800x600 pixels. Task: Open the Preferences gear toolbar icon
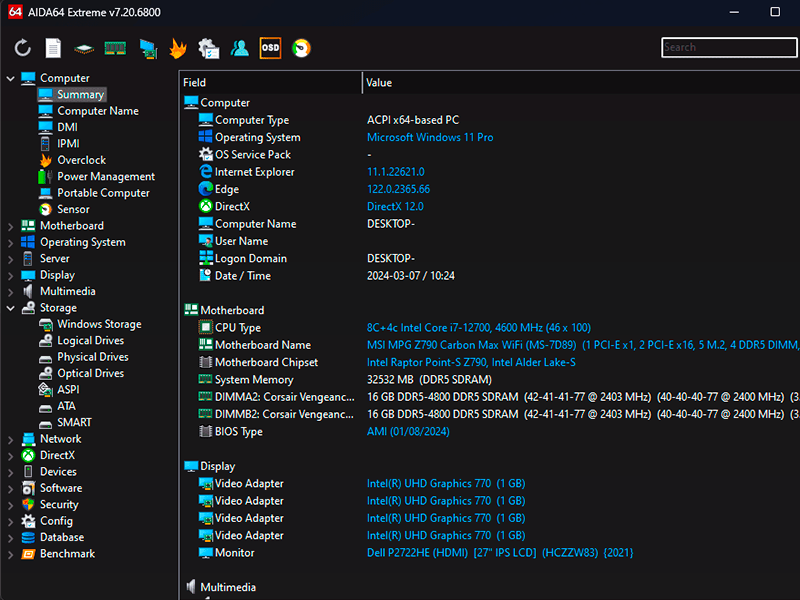tap(209, 48)
